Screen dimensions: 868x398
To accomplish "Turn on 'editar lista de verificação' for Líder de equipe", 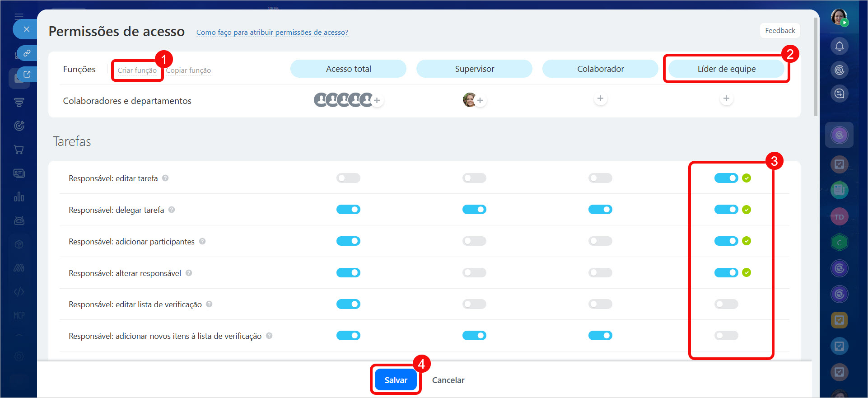I will tap(726, 304).
